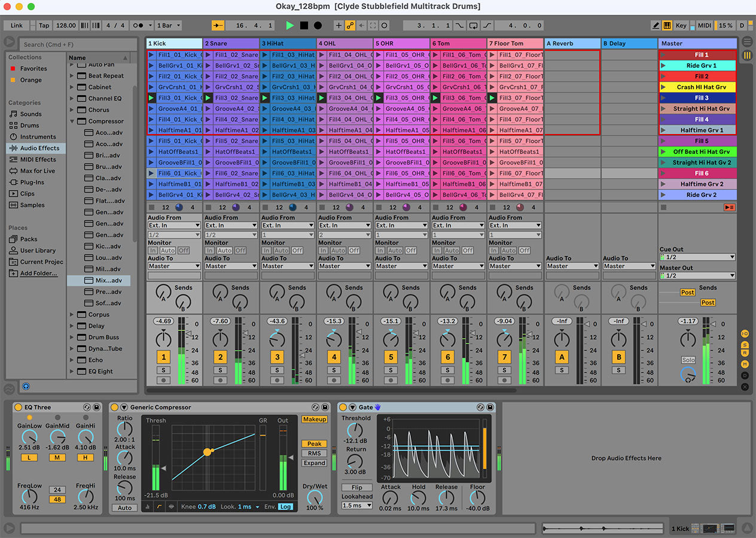Toggle the computer MIDI keyboard icon
This screenshot has height=538, width=756.
point(667,26)
